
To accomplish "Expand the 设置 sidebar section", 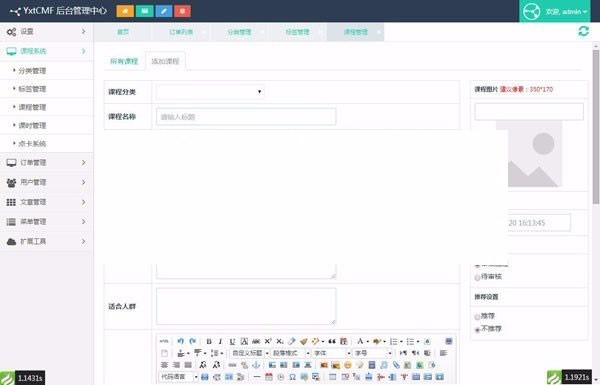I will (x=46, y=32).
